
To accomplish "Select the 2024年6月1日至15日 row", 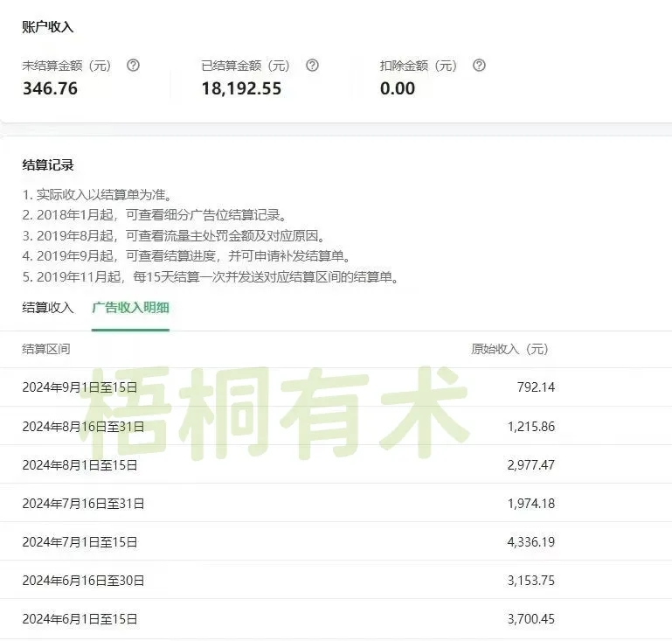I will pyautogui.click(x=80, y=619).
